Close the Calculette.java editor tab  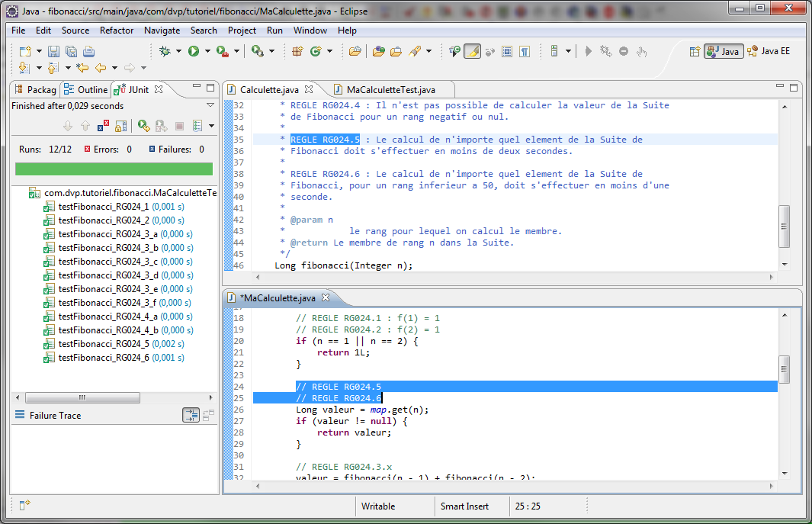pos(308,89)
